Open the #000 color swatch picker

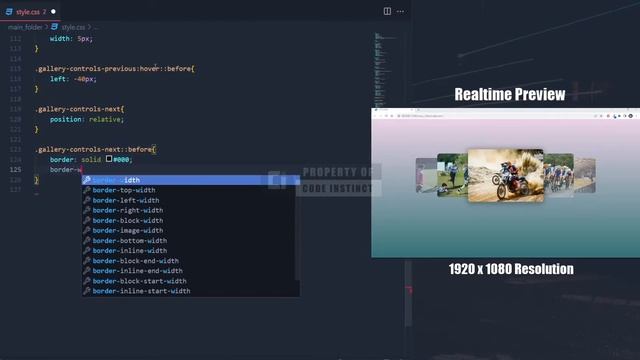pos(109,159)
